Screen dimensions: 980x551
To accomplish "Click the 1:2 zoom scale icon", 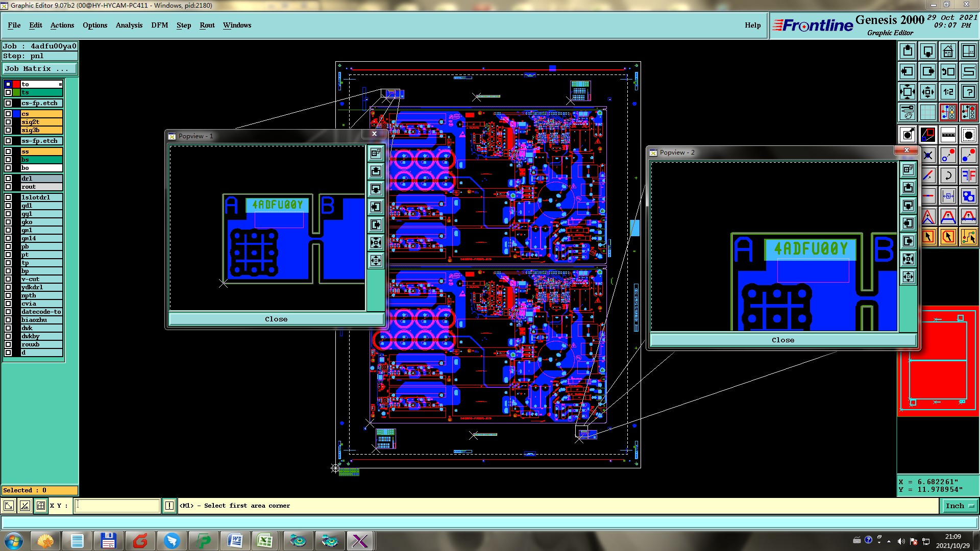I will click(x=948, y=92).
